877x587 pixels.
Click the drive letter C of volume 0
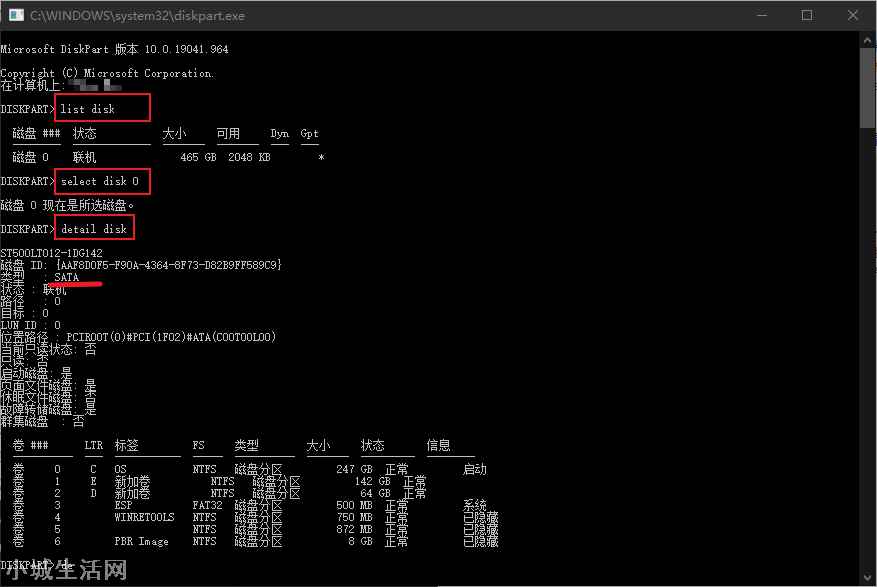93,469
